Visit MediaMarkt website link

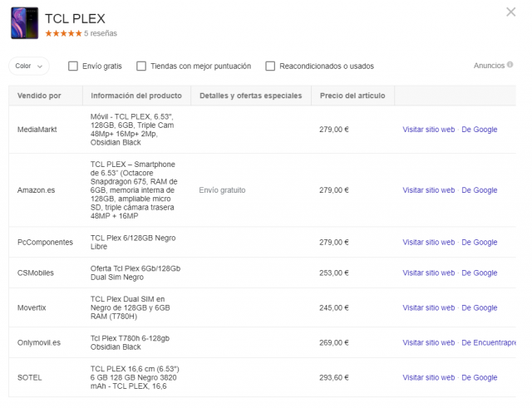click(x=428, y=130)
